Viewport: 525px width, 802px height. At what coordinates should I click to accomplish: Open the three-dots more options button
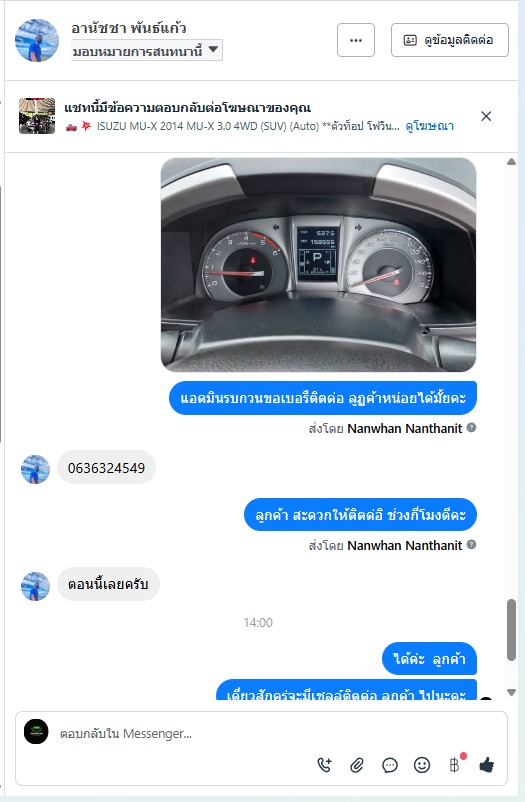[356, 40]
